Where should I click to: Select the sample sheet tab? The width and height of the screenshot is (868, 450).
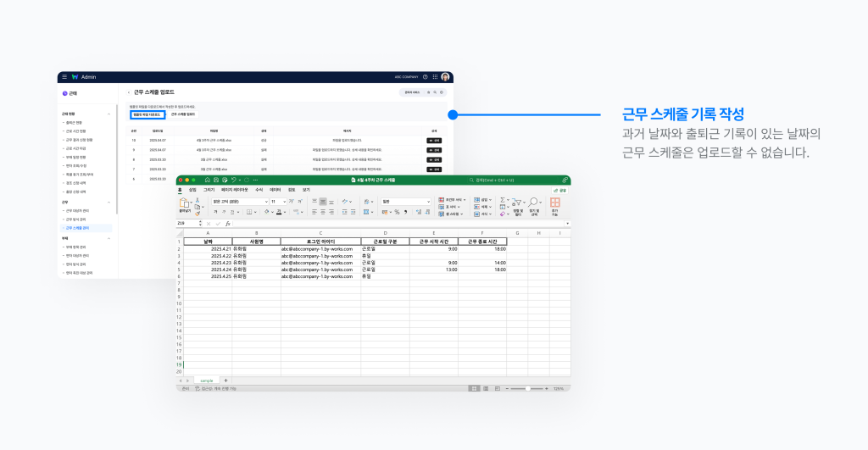pyautogui.click(x=207, y=381)
